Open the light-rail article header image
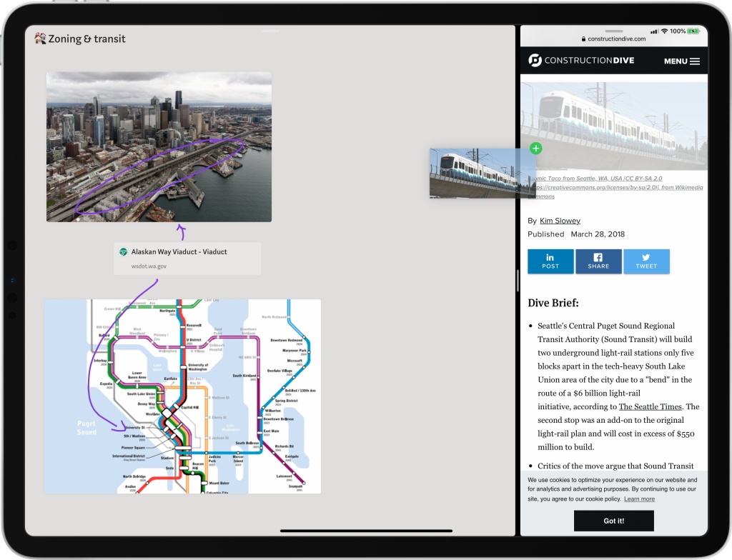Viewport: 732px width, 560px height. point(614,126)
